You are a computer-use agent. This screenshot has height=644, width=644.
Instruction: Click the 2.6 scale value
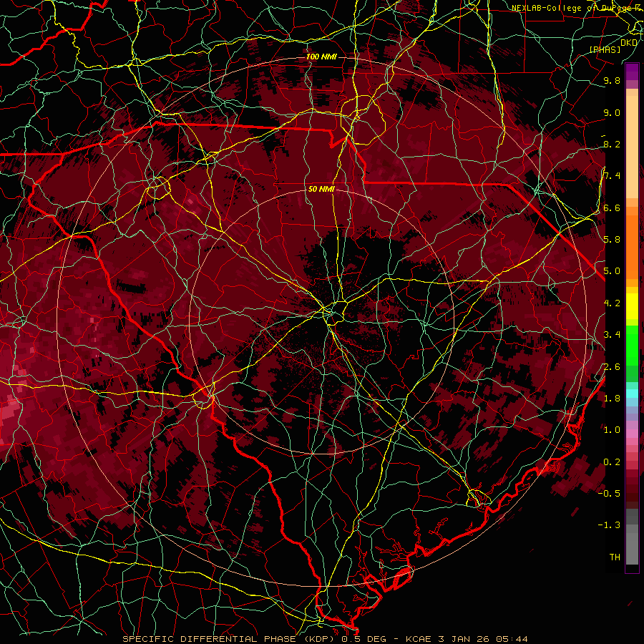tap(612, 367)
